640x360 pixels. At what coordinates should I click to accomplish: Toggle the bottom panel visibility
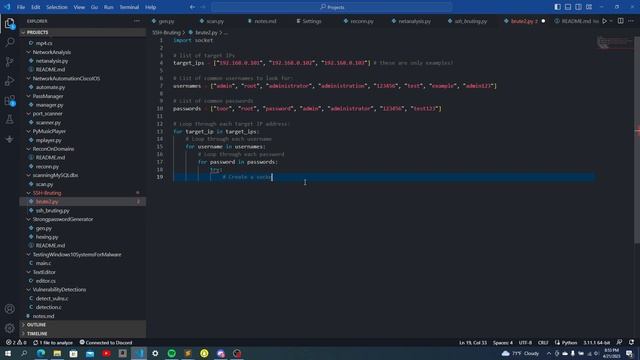point(568,7)
